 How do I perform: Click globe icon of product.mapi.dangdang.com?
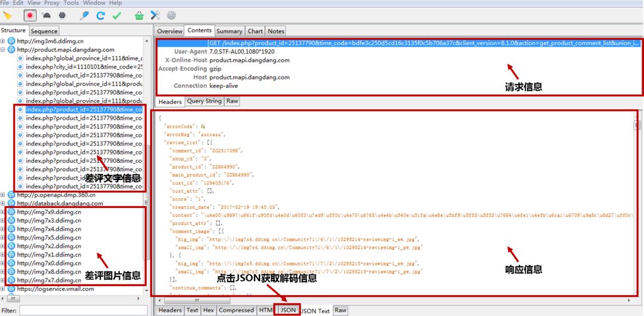tap(11, 49)
